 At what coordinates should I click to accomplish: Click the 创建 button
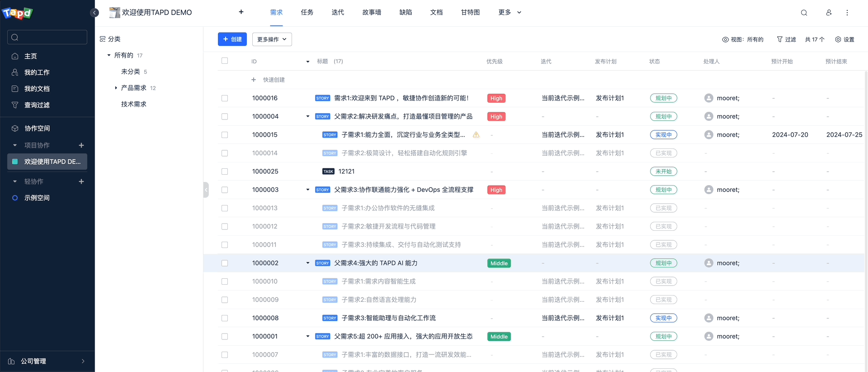point(232,39)
